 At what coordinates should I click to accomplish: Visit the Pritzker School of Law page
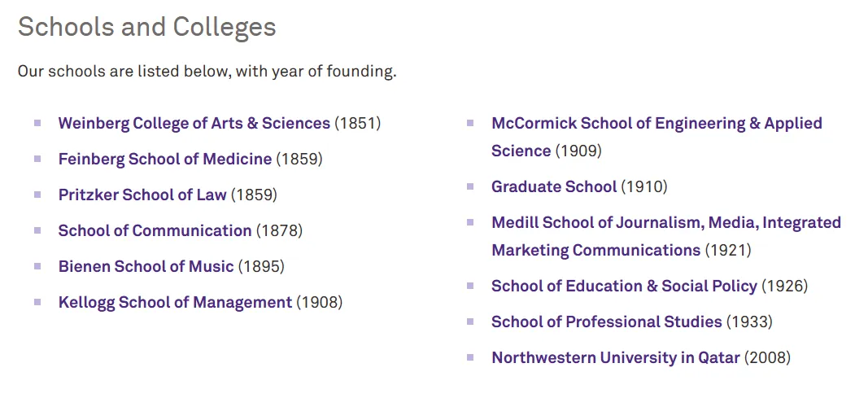point(142,195)
